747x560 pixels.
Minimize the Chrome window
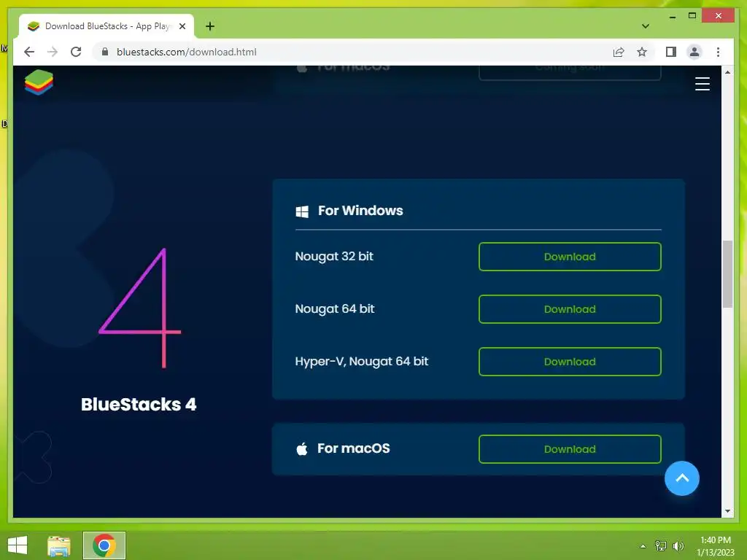point(672,16)
